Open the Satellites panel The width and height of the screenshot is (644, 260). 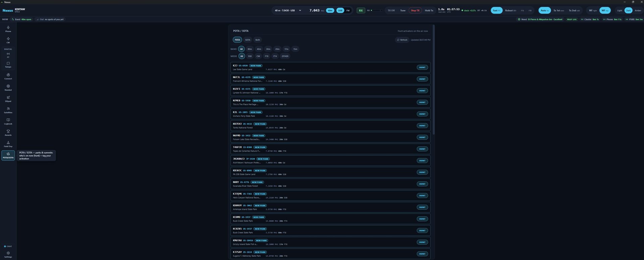pyautogui.click(x=8, y=110)
